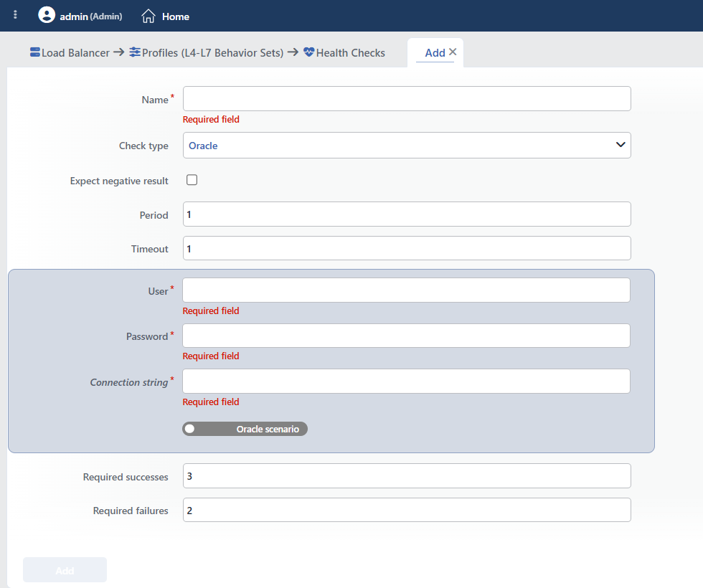The image size is (703, 588).
Task: Switch to the Add tab
Action: coord(435,53)
